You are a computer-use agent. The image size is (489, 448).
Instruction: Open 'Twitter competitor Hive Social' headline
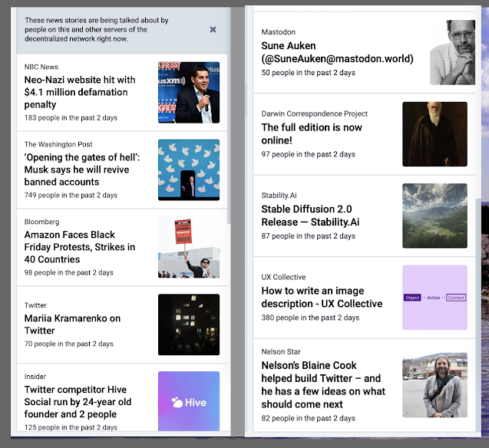tap(78, 401)
